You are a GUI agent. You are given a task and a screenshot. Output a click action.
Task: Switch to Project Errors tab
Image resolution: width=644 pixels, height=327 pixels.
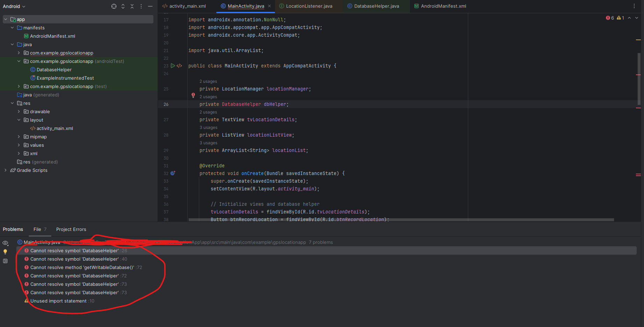(x=71, y=229)
